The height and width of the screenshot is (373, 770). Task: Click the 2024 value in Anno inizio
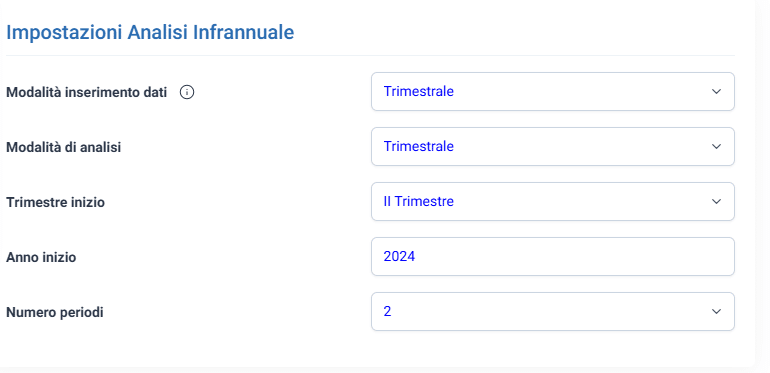pos(399,257)
